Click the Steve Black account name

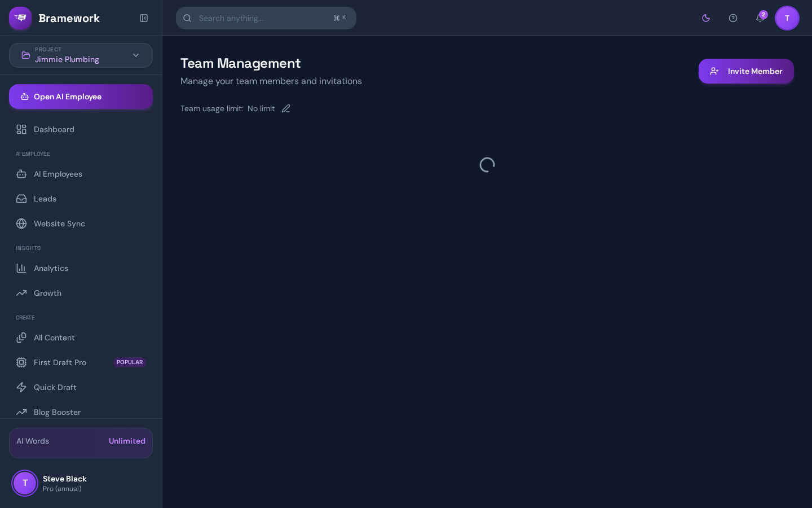coord(65,479)
